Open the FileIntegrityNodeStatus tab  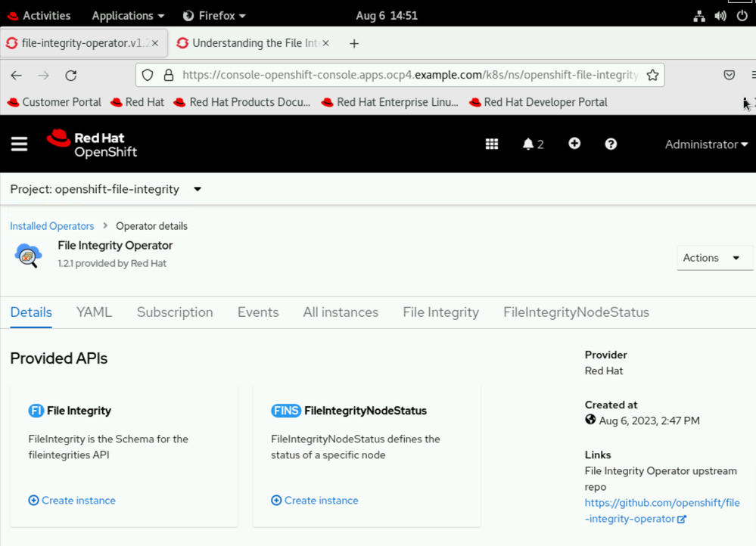tap(576, 312)
